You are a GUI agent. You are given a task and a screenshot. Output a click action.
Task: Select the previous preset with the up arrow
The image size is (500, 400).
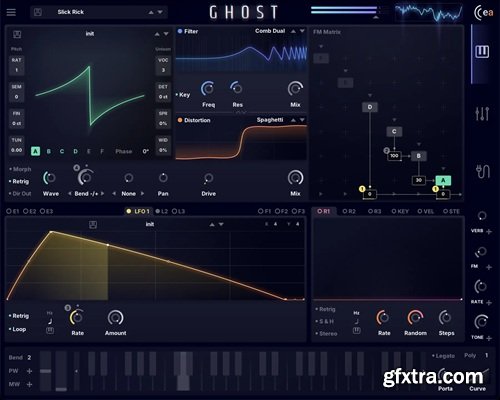tap(151, 12)
